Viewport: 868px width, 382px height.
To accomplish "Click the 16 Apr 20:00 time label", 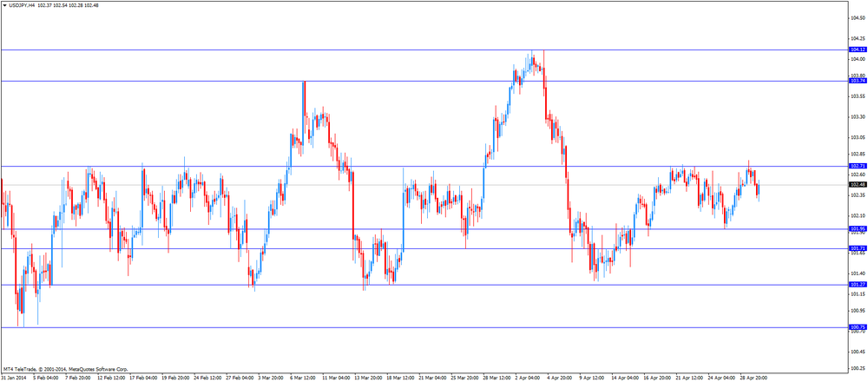I will pyautogui.click(x=655, y=379).
